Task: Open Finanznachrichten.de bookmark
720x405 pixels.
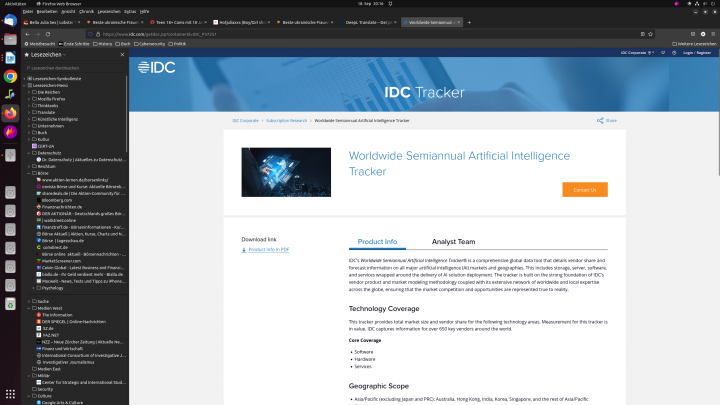Action: tap(62, 207)
